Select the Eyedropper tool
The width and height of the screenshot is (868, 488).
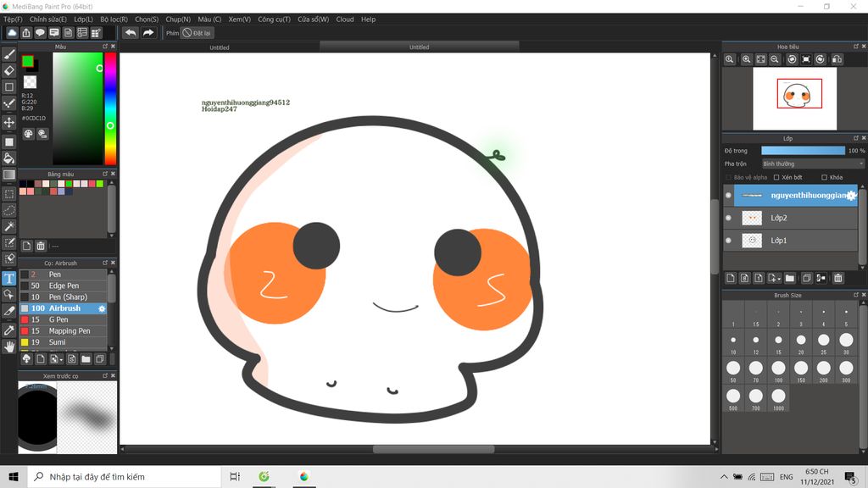pyautogui.click(x=9, y=330)
